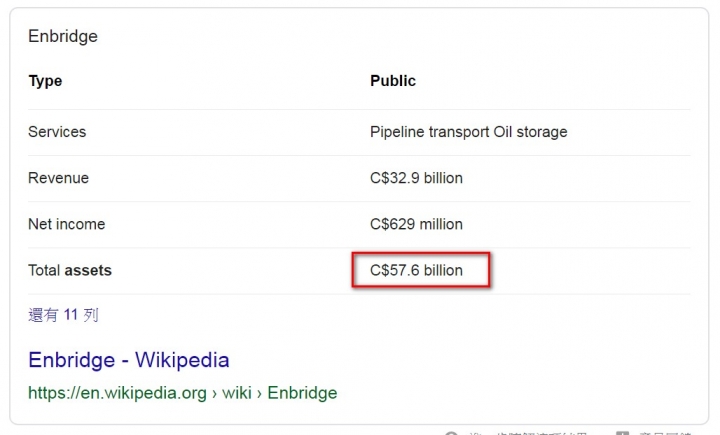Select the Revenue row label
This screenshot has width=720, height=435.
[58, 178]
